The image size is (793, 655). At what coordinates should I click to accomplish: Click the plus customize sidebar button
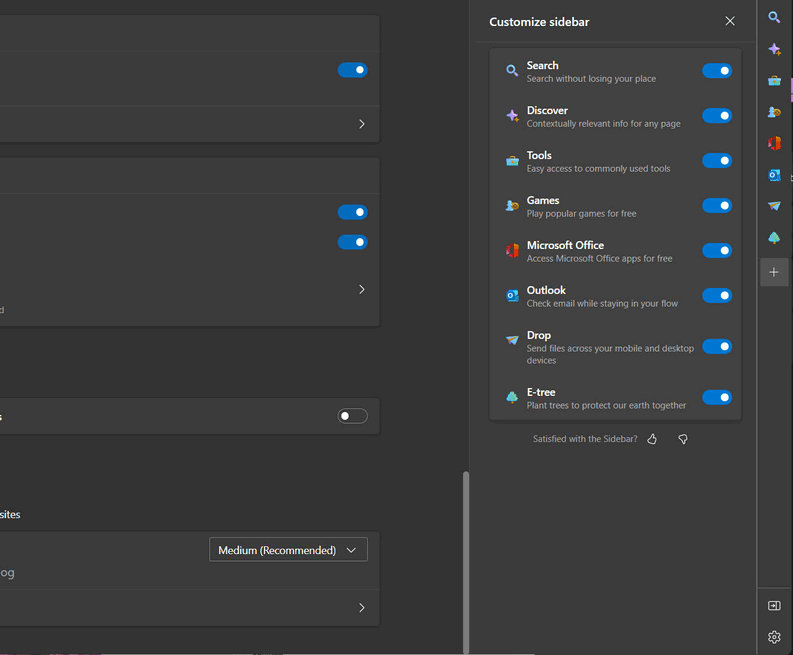point(774,272)
